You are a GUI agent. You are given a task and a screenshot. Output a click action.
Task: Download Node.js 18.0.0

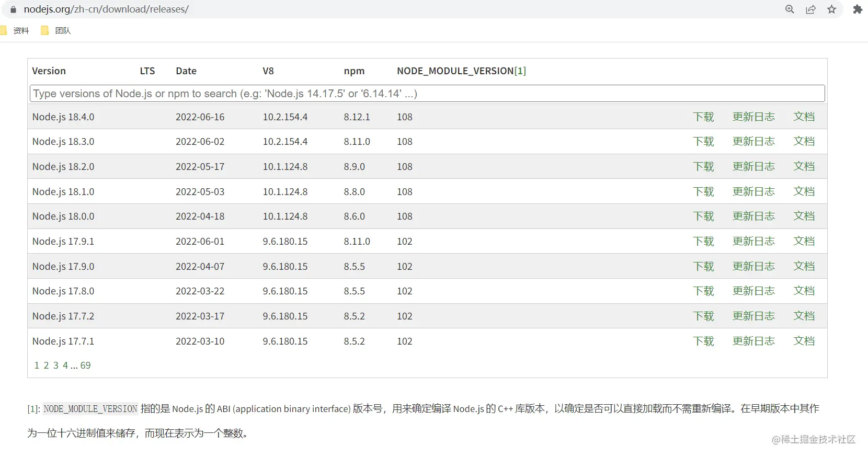(x=703, y=216)
